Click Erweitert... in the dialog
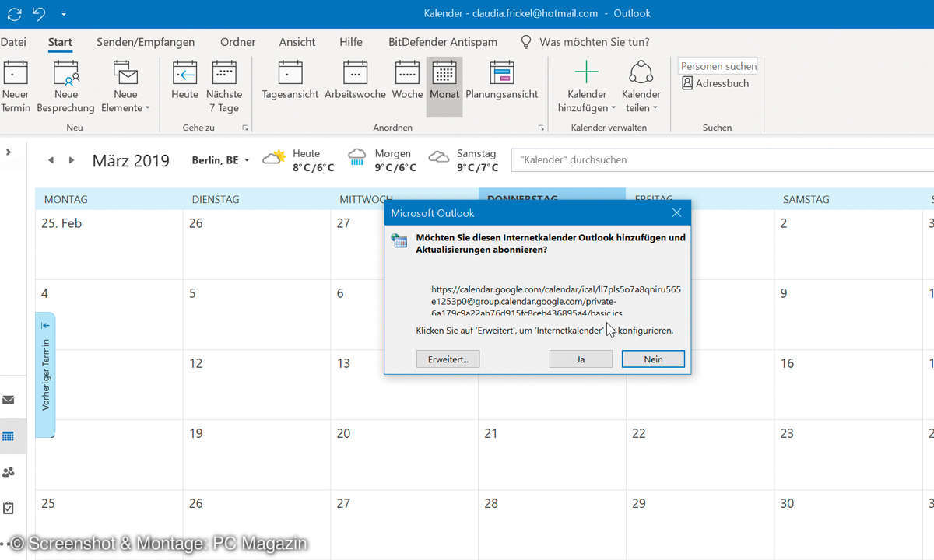Viewport: 934px width, 560px height. 448,359
